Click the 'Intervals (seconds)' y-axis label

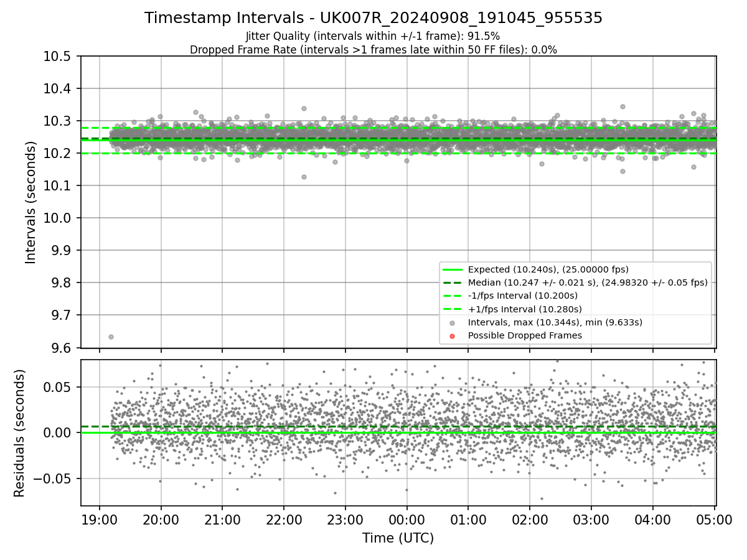pyautogui.click(x=31, y=202)
